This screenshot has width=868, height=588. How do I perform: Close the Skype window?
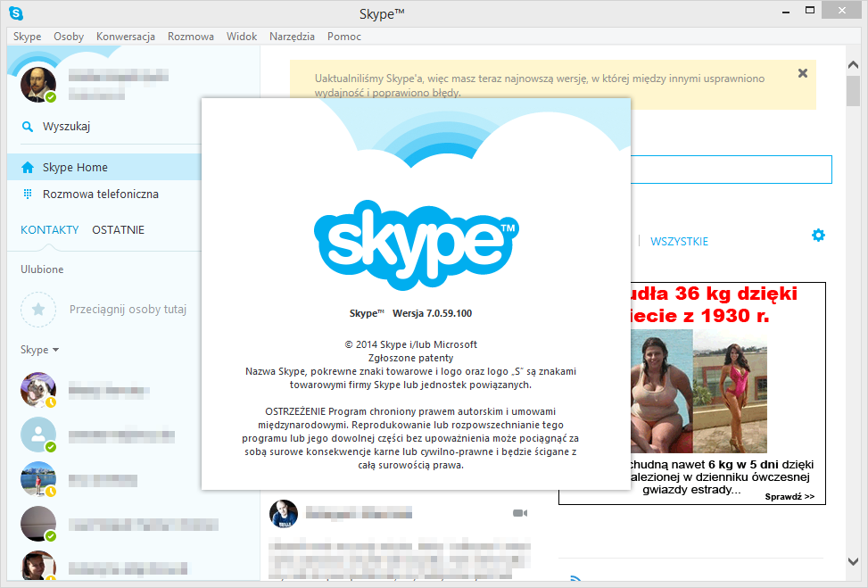tap(841, 11)
